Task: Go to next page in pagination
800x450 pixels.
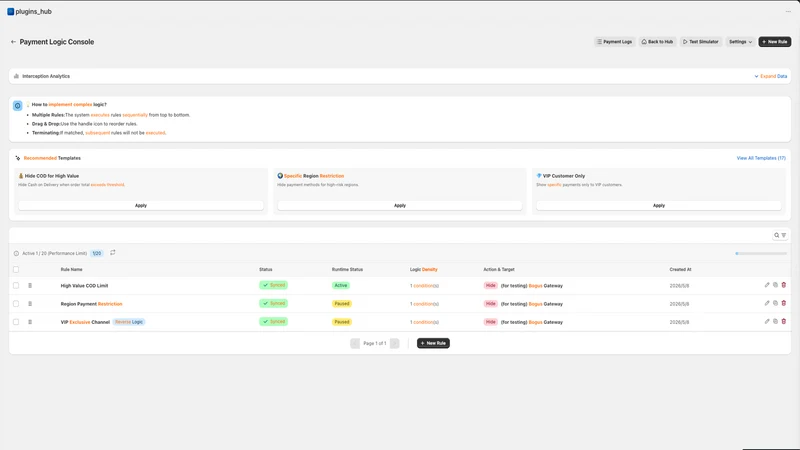Action: pyautogui.click(x=394, y=343)
